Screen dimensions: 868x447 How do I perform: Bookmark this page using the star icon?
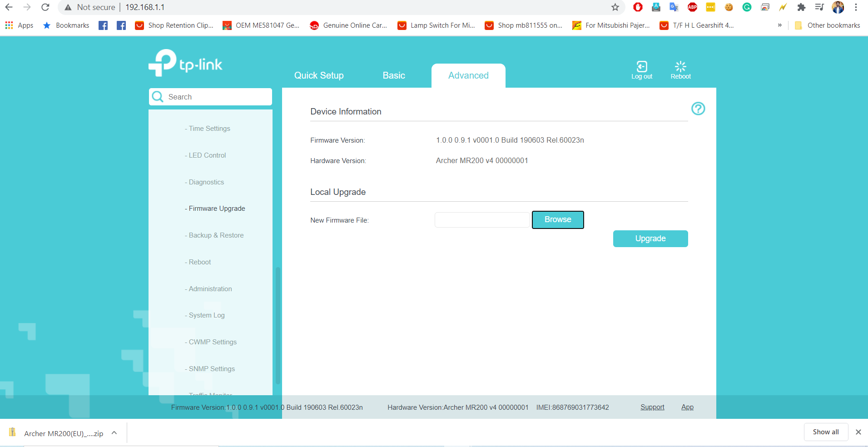coord(615,7)
